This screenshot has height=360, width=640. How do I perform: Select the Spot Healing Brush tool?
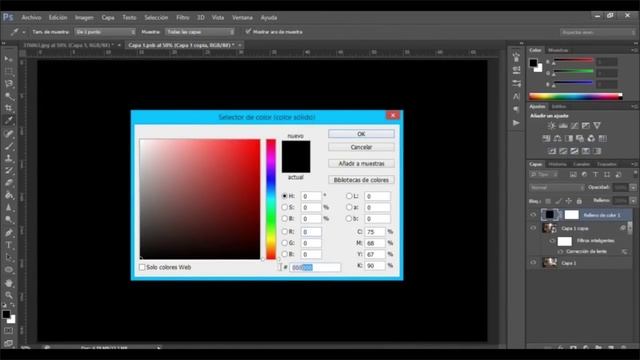[9, 133]
